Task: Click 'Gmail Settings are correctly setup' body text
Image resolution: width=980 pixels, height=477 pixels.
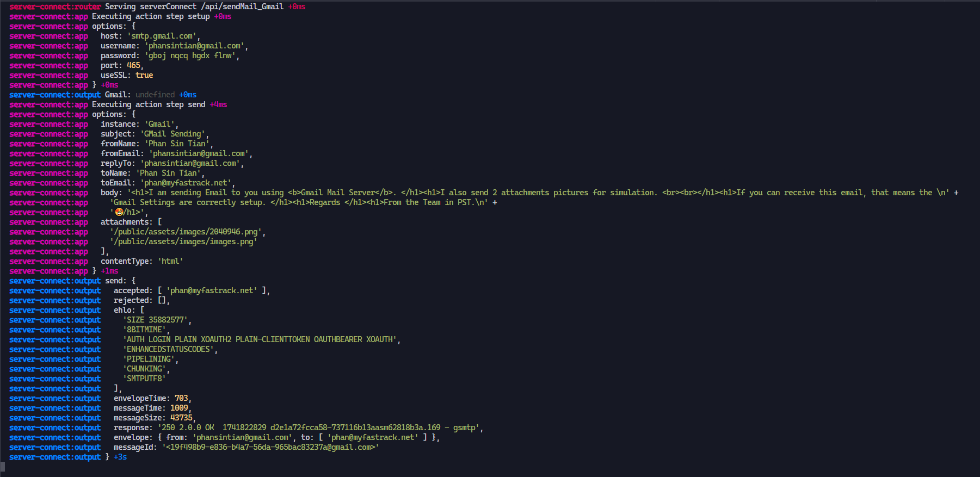Action: click(188, 202)
